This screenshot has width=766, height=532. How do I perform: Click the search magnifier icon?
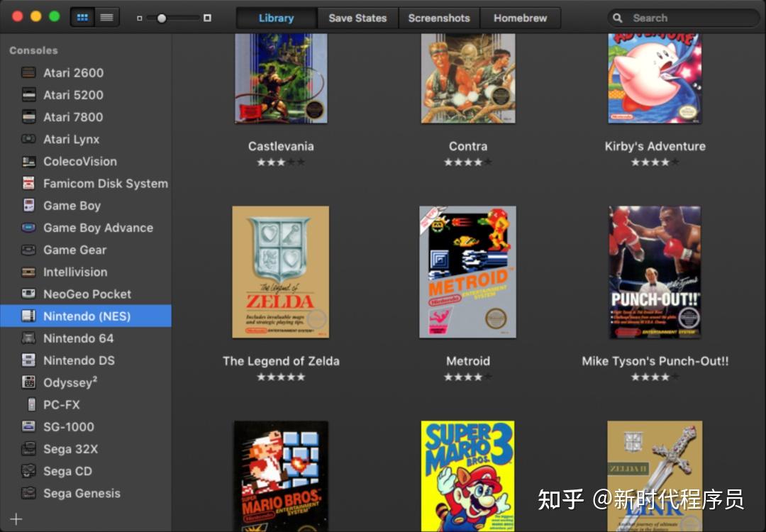point(618,18)
